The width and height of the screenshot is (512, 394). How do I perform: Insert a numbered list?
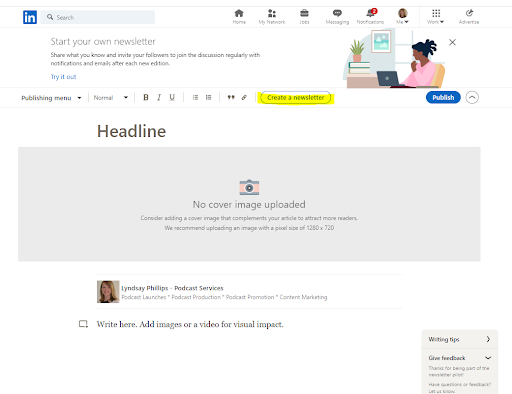pyautogui.click(x=195, y=97)
